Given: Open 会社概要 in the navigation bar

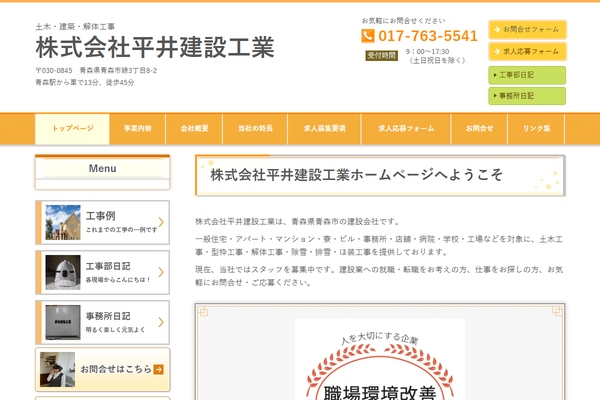Looking at the screenshot, I should [x=194, y=129].
